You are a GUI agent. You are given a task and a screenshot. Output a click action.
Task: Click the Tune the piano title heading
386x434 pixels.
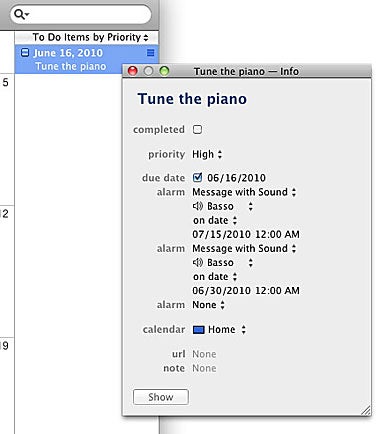[x=192, y=99]
